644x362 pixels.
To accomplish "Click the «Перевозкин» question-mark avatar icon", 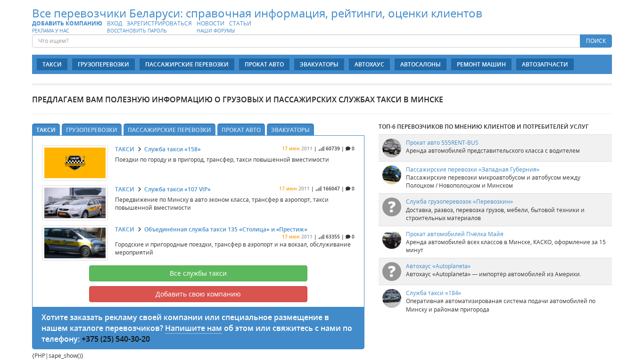I will click(391, 207).
